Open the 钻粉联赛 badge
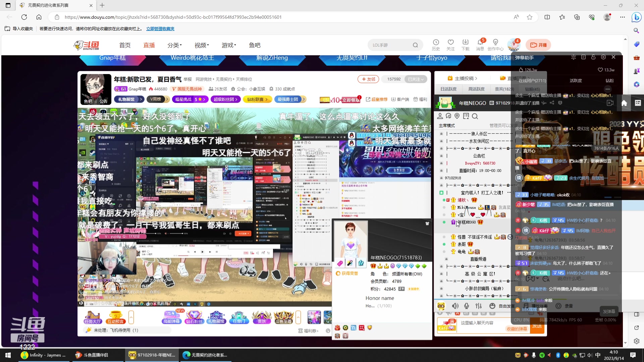Screen dimensions: 644x362 pyautogui.click(x=258, y=99)
